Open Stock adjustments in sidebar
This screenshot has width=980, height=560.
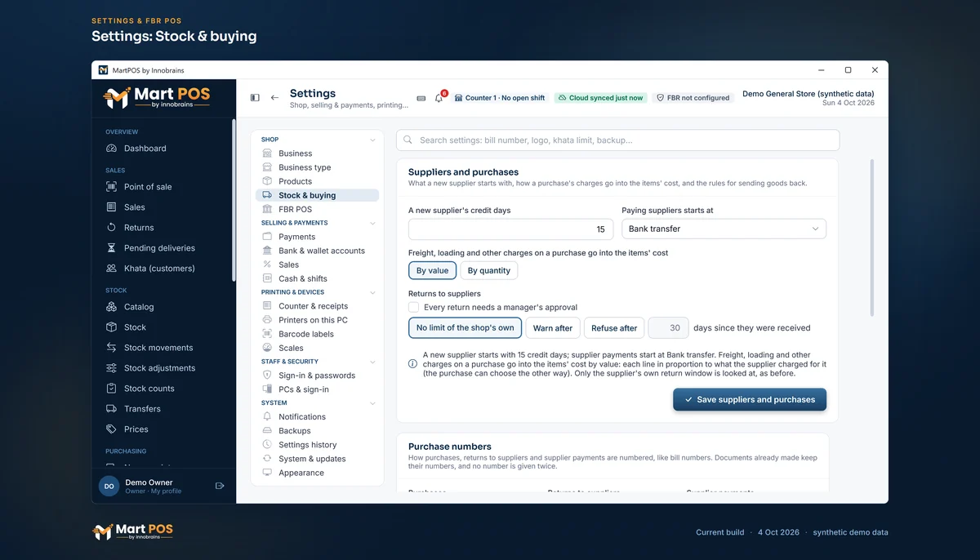coord(163,368)
